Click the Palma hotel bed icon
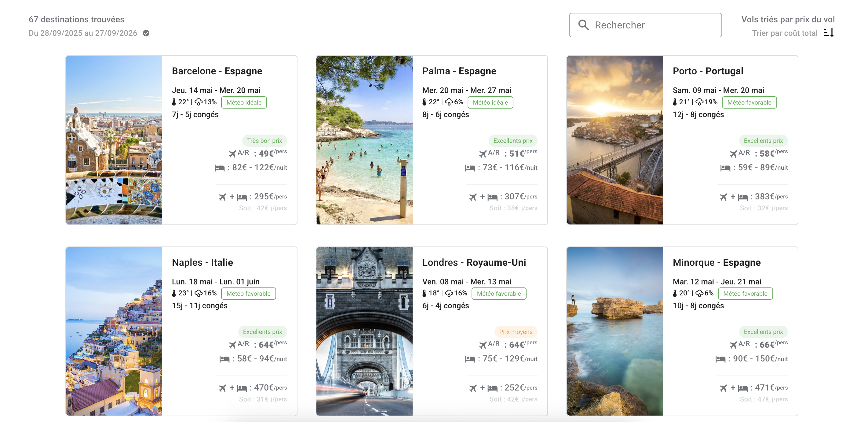The image size is (868, 422). pos(470,168)
